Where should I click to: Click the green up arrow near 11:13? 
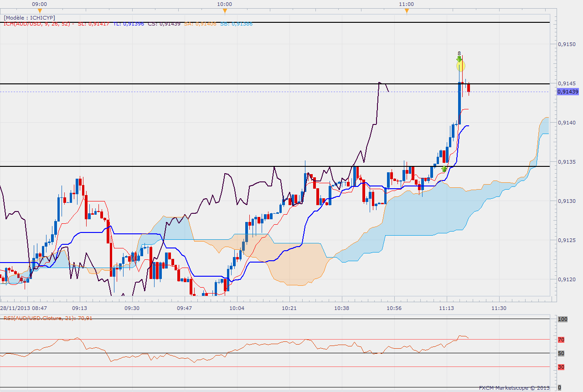(444, 169)
